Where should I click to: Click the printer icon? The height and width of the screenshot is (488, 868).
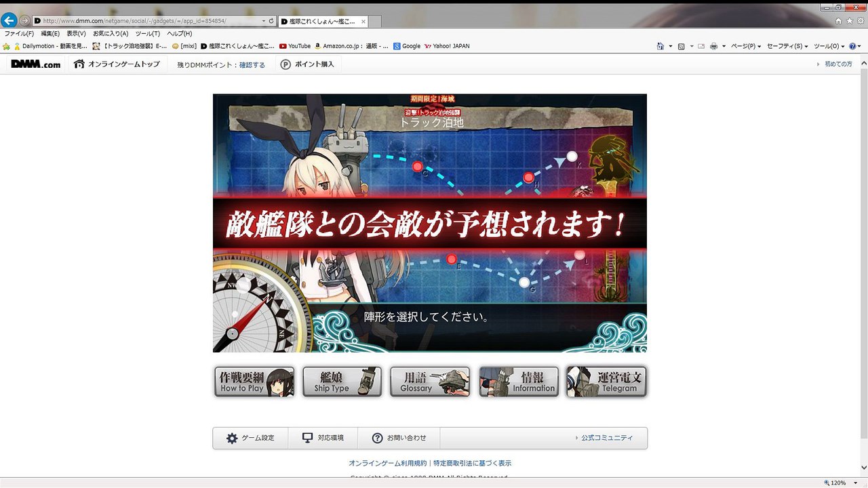click(x=713, y=46)
